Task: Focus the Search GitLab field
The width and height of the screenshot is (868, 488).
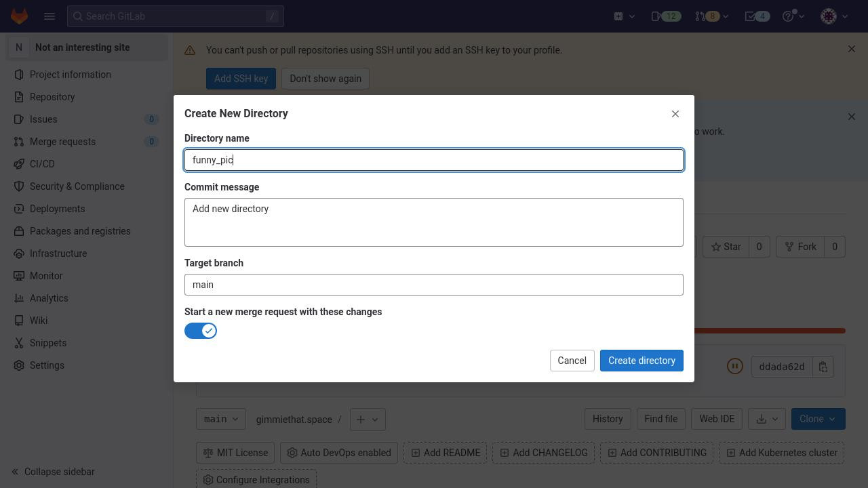Action: point(176,16)
